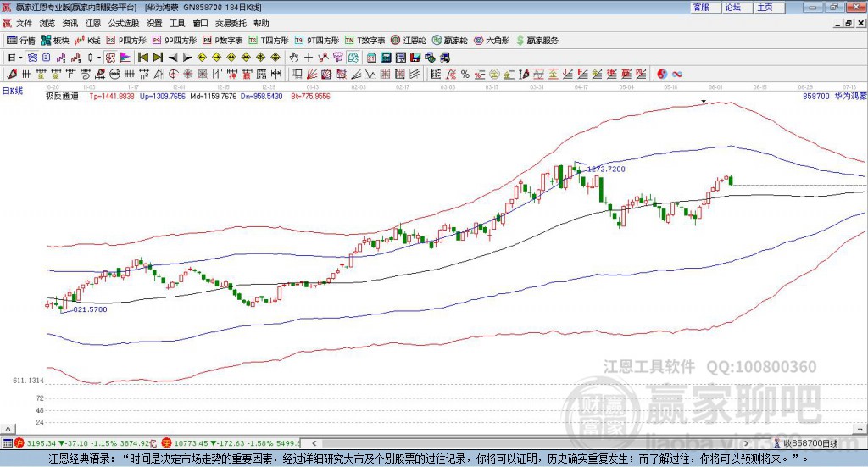Click the Bt=775.9556 indicator value

pos(310,96)
